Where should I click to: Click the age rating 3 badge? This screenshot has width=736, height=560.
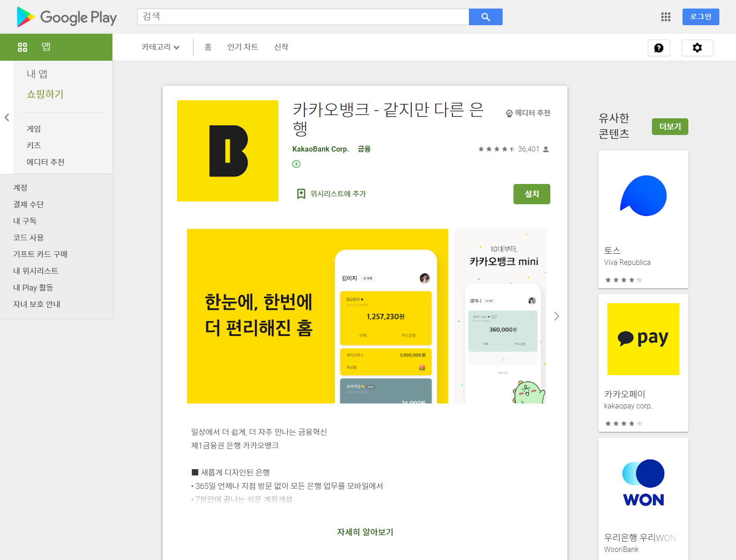click(296, 164)
